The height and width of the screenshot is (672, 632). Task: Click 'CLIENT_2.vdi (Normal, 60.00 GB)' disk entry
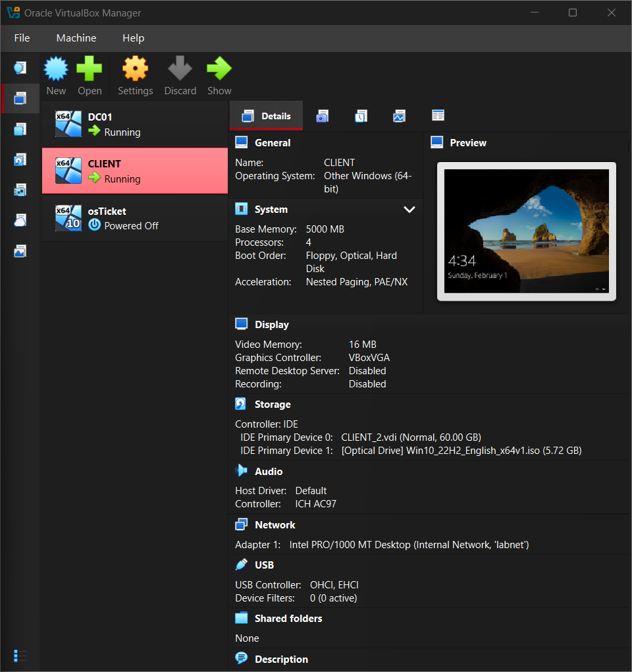pyautogui.click(x=411, y=437)
